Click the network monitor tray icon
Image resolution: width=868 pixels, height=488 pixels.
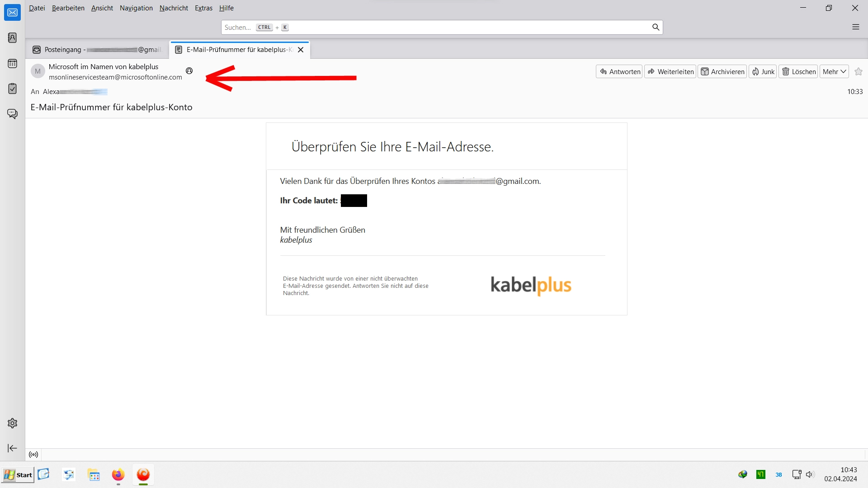(797, 474)
